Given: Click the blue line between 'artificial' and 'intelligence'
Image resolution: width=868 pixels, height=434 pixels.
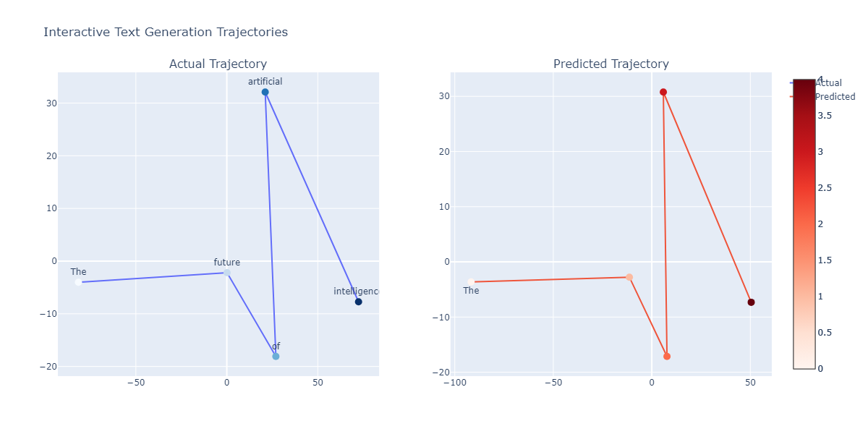Looking at the screenshot, I should pos(311,195).
